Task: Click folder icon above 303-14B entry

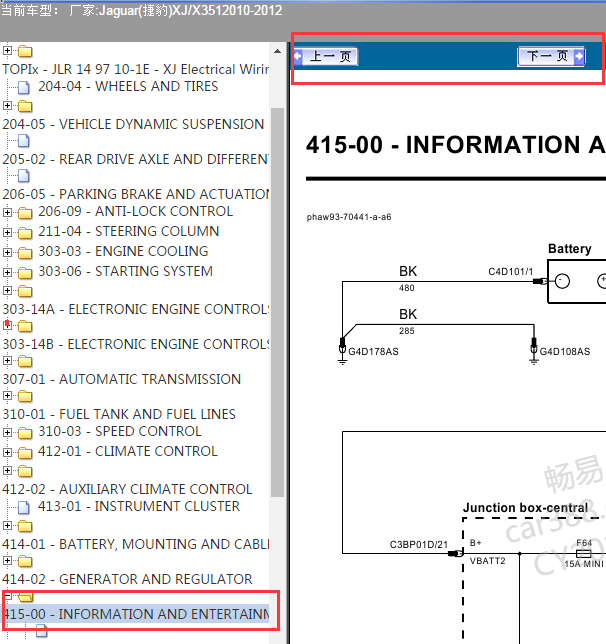Action: (25, 327)
